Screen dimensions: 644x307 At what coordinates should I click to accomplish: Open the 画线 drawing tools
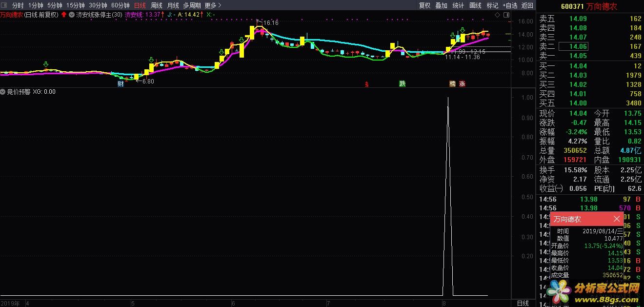(x=475, y=5)
